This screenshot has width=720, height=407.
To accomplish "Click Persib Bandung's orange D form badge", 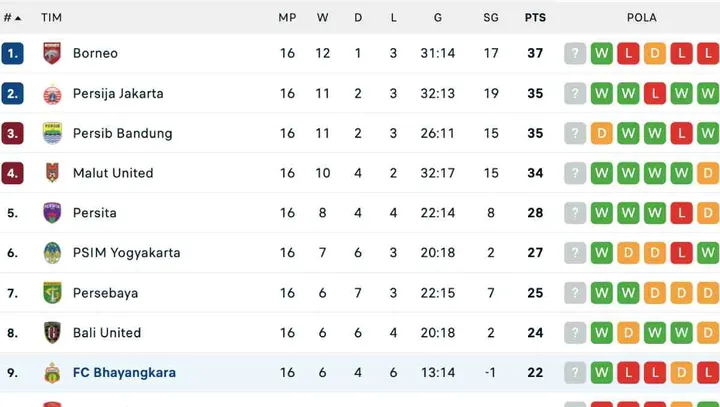I will pyautogui.click(x=602, y=133).
